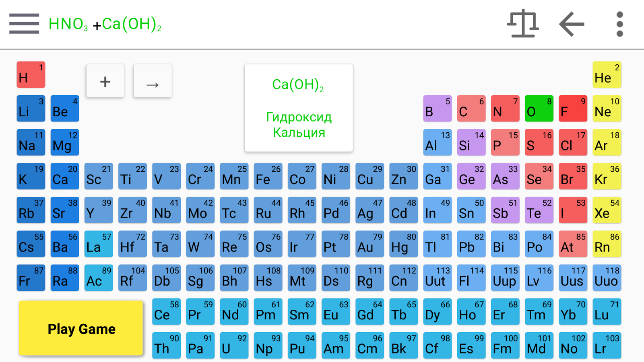Choose the Calcium element tile

(65, 176)
